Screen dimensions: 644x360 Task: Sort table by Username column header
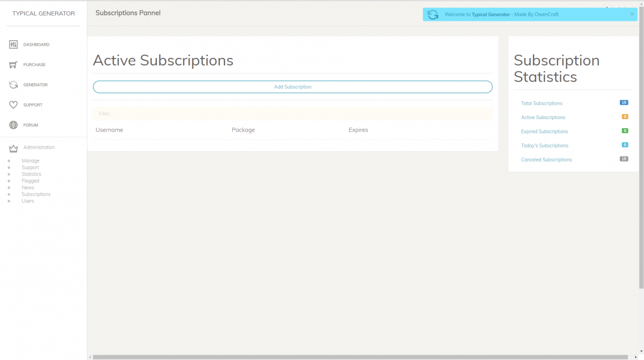coord(109,130)
